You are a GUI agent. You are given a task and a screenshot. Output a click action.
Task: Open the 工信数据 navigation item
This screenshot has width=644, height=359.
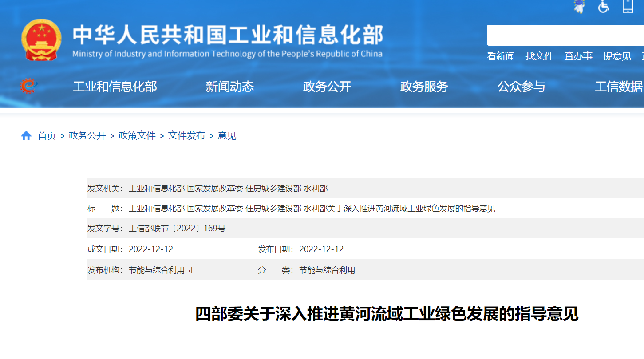pyautogui.click(x=618, y=87)
